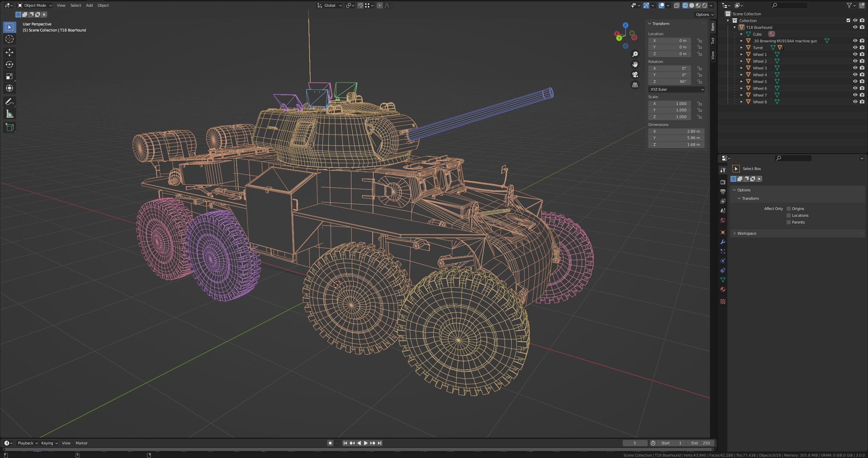Hide Wheel 1 with its eye icon
868x458 pixels.
(x=855, y=54)
